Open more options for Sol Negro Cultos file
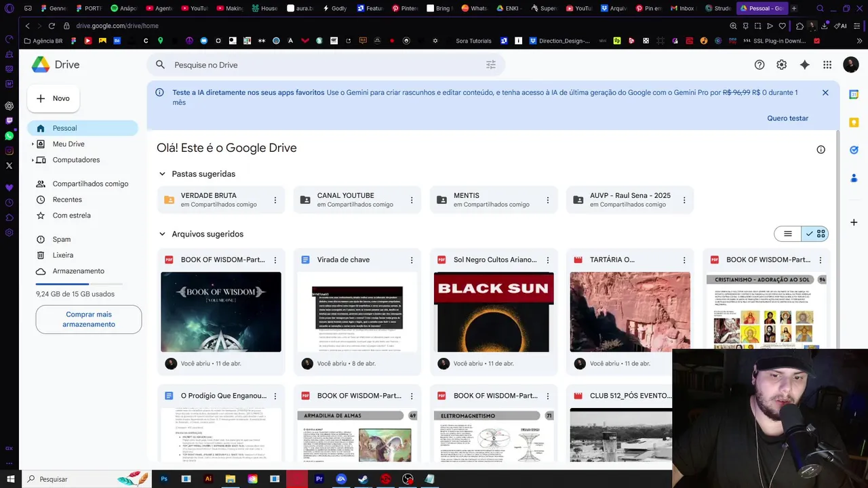The image size is (868, 488). click(x=548, y=260)
